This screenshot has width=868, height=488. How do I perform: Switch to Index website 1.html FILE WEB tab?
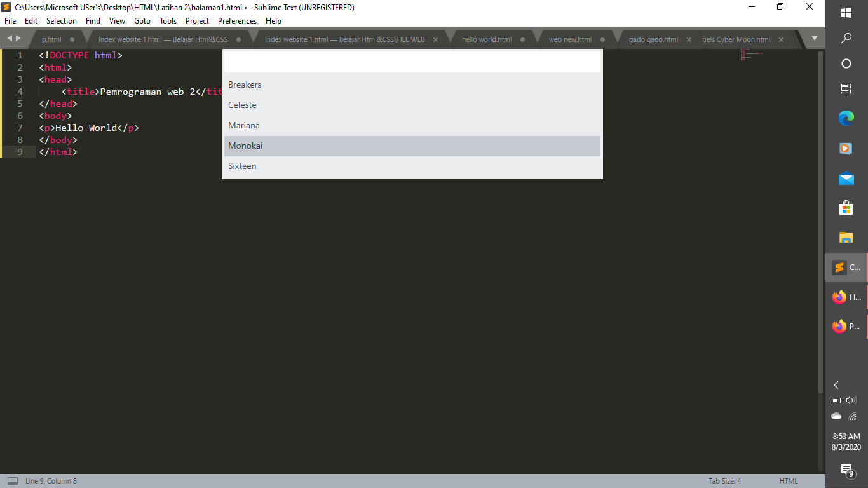(344, 39)
